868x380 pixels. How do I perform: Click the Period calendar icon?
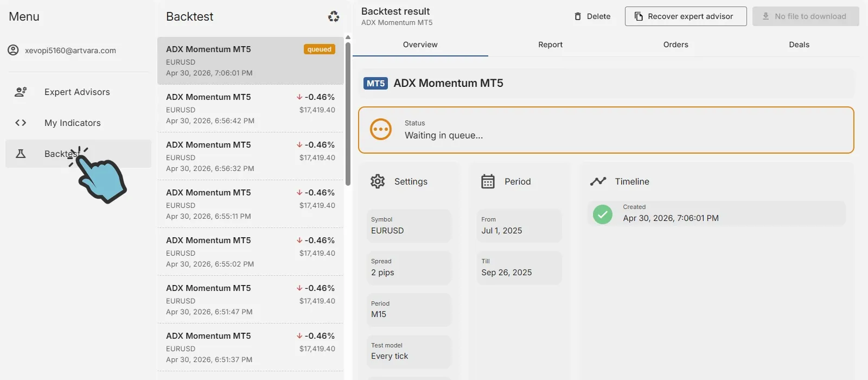point(488,181)
